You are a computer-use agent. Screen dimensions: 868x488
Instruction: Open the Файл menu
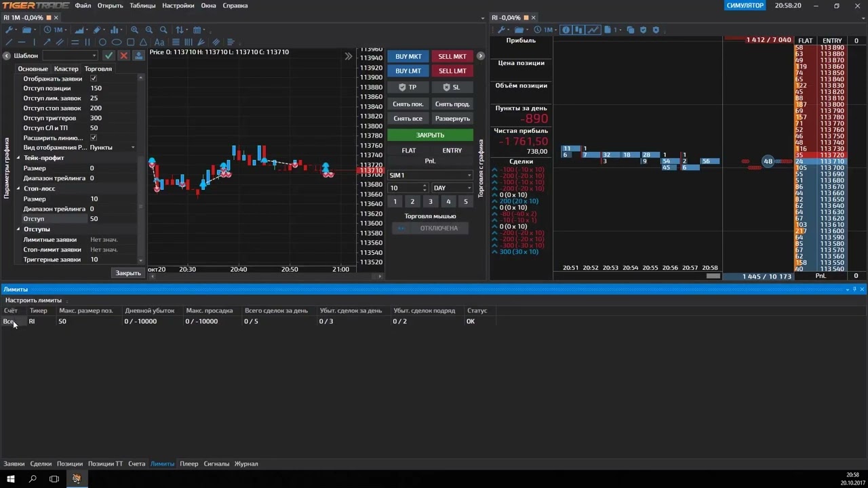click(x=83, y=5)
